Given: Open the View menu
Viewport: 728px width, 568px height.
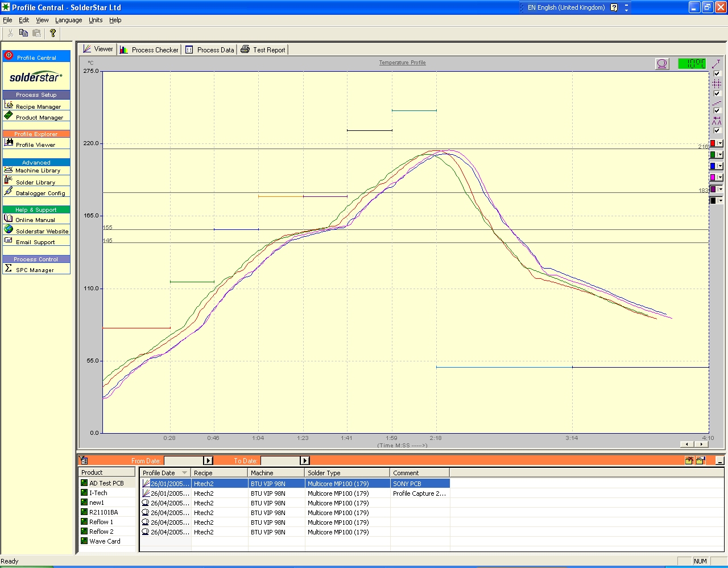Looking at the screenshot, I should 42,20.
